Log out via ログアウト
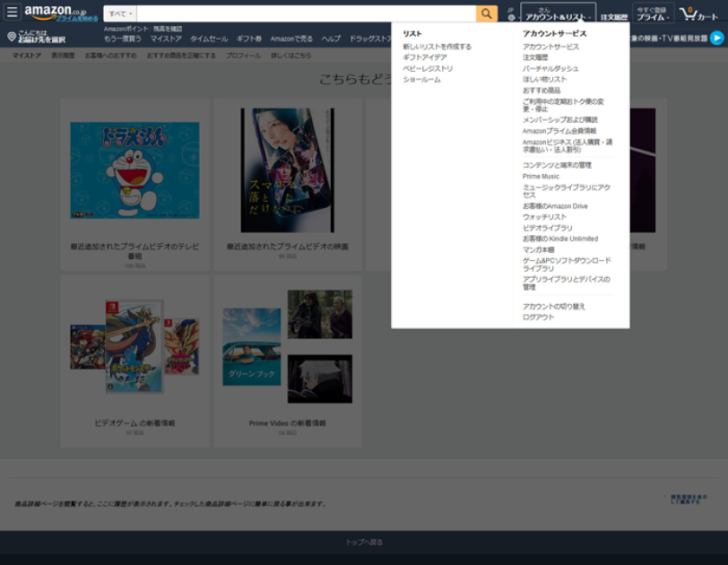 [537, 317]
